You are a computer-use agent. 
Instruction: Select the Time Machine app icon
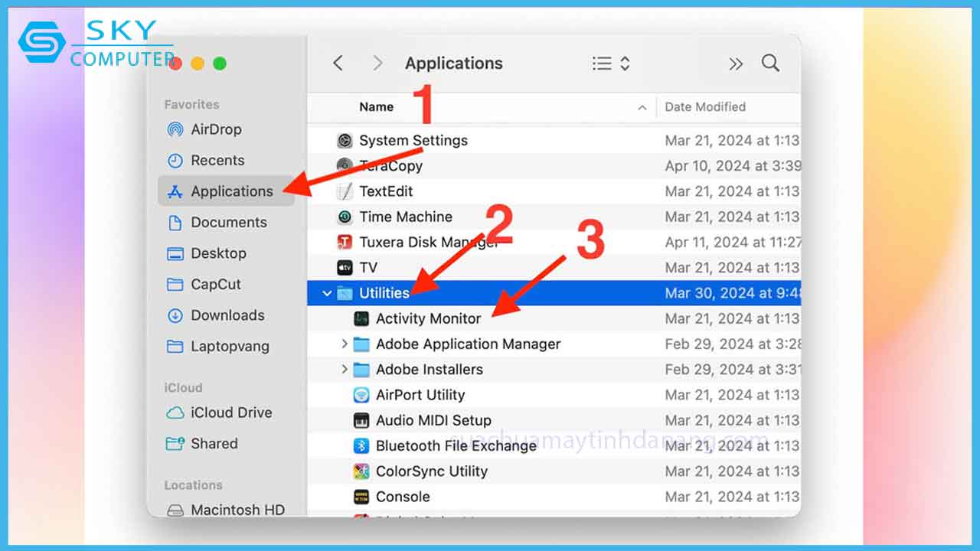coord(345,217)
